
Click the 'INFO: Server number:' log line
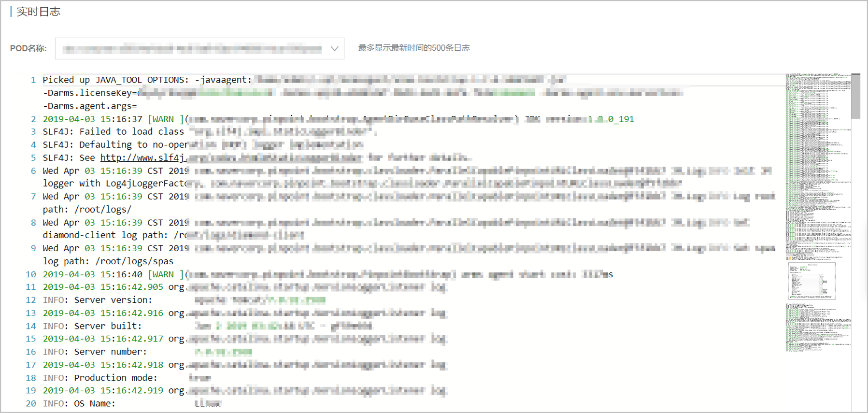(95, 352)
